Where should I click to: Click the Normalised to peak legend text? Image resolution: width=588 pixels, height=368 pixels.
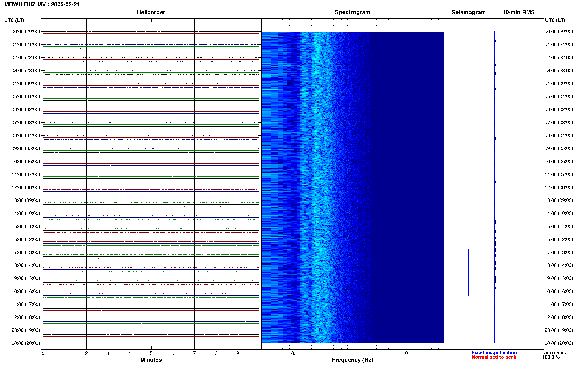point(494,357)
